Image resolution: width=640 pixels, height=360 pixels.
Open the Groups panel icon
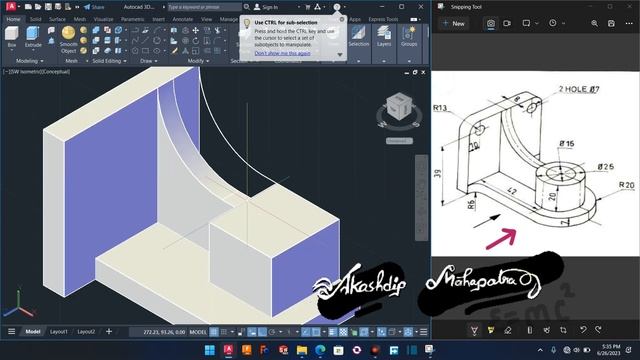(x=409, y=36)
